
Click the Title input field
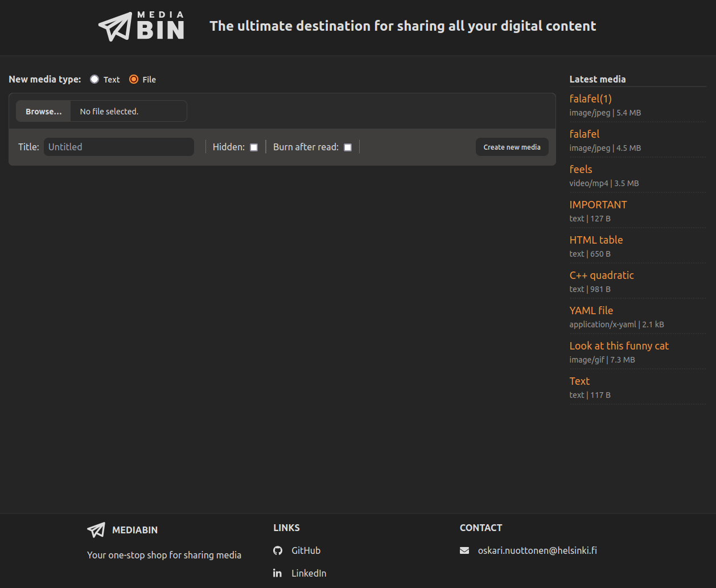(118, 147)
